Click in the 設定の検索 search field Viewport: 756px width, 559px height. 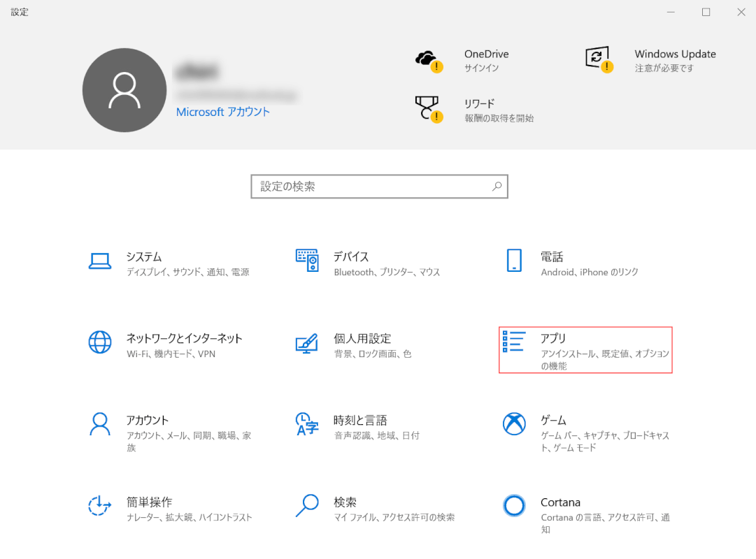click(x=371, y=187)
